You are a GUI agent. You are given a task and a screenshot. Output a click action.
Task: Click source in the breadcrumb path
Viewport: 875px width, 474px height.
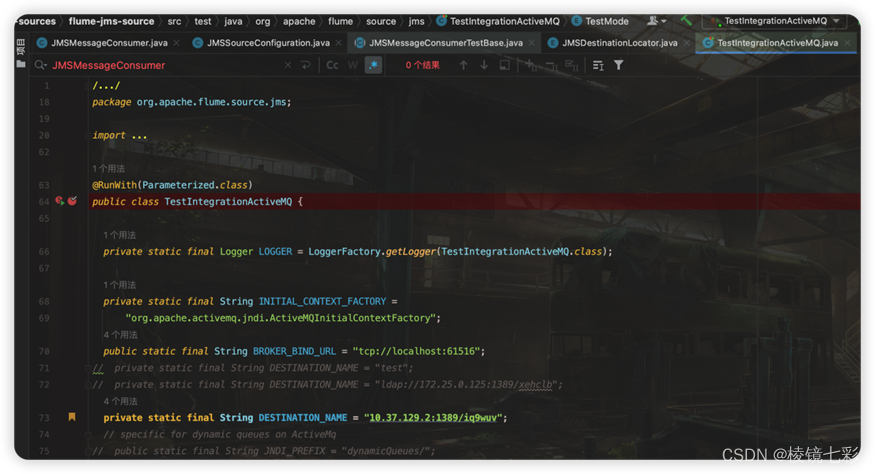pos(381,21)
